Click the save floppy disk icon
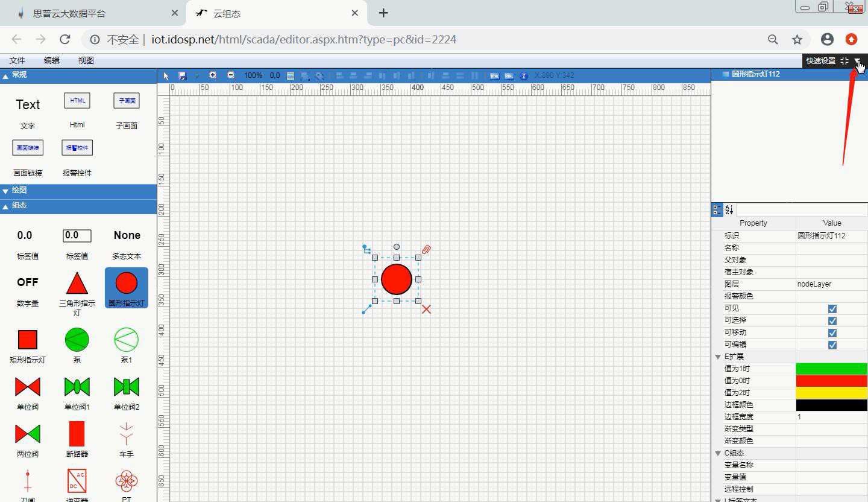The width and height of the screenshot is (868, 502). (183, 75)
